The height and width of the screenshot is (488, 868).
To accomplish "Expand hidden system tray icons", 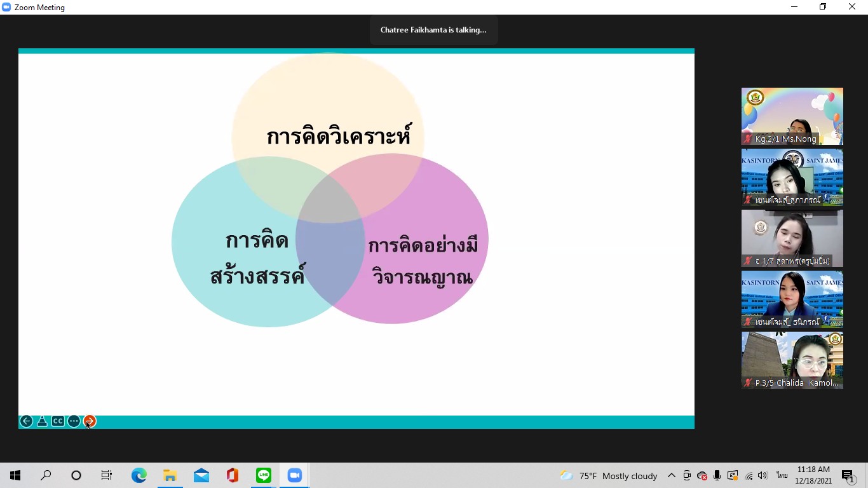I will pos(671,475).
